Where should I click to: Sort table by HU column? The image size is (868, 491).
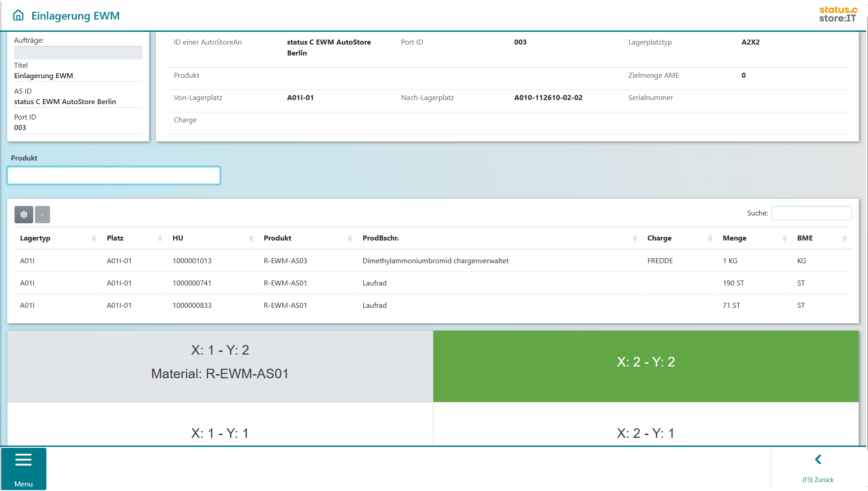[x=178, y=238]
